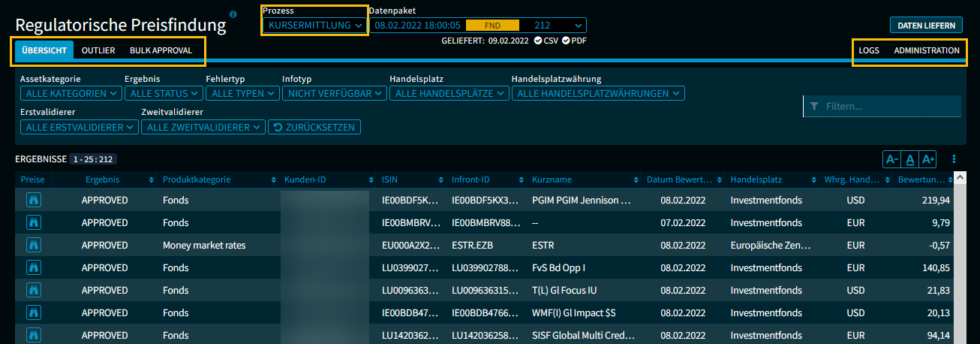Screen dimensions: 980x344
Task: Open prices binoculars icon for SISF Global Multi row
Action: click(x=34, y=336)
